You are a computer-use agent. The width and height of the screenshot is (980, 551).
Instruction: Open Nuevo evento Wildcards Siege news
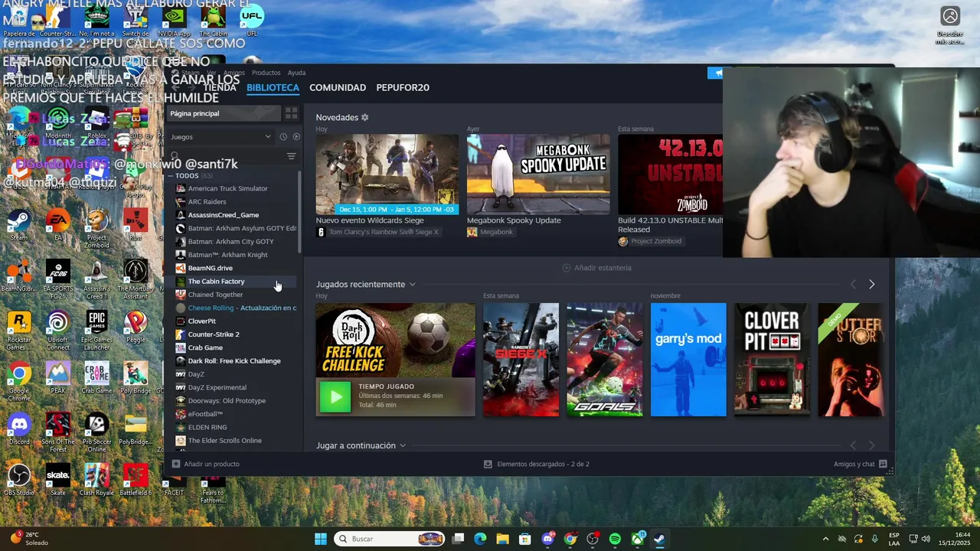[387, 174]
